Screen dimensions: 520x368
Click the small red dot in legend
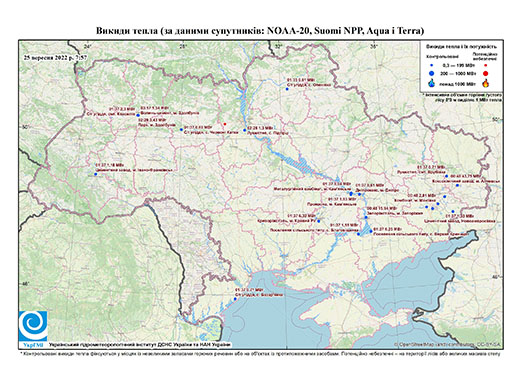[x=486, y=65]
